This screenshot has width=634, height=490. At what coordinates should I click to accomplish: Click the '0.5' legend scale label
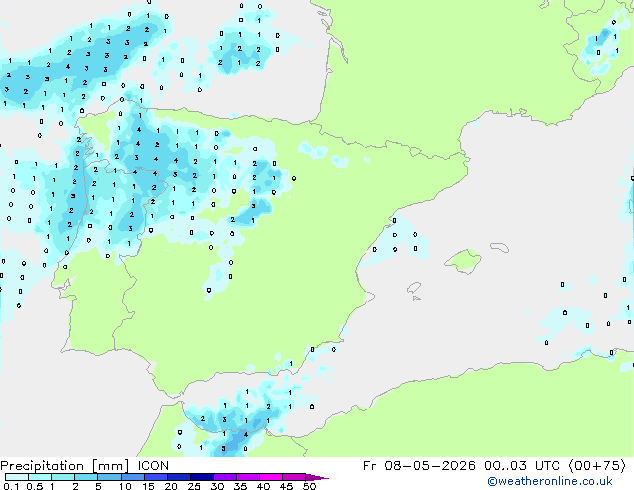[34, 486]
